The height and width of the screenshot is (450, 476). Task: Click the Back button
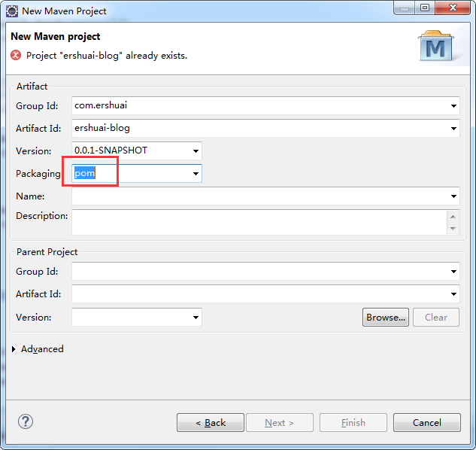[211, 422]
